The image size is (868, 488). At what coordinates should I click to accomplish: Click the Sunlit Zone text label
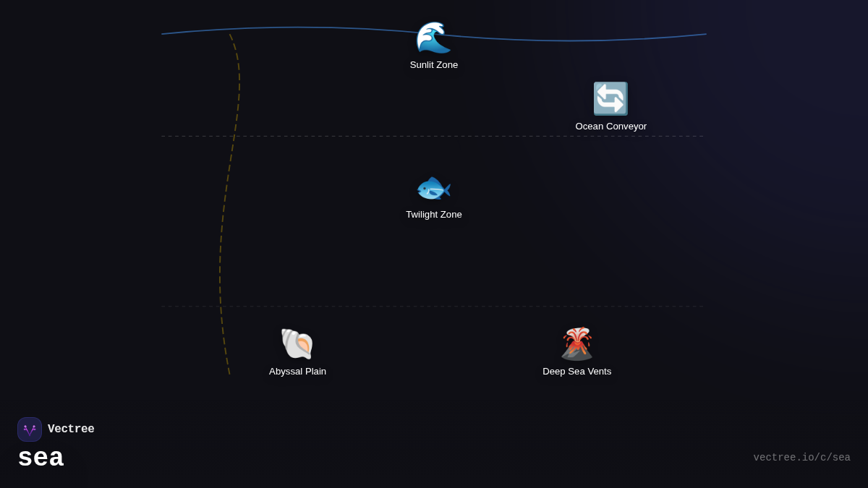(434, 65)
